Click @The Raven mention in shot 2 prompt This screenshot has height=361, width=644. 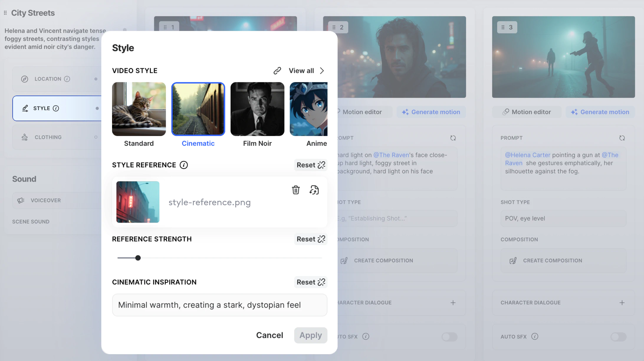pyautogui.click(x=391, y=155)
